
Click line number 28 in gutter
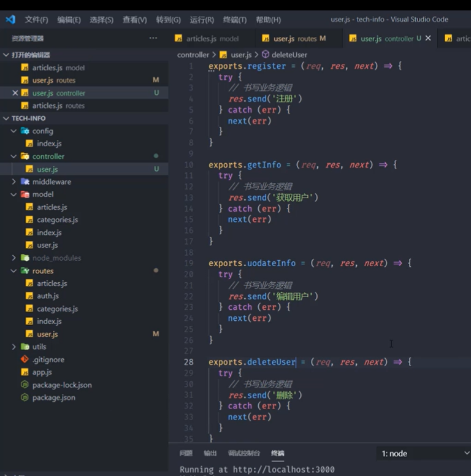pos(188,362)
